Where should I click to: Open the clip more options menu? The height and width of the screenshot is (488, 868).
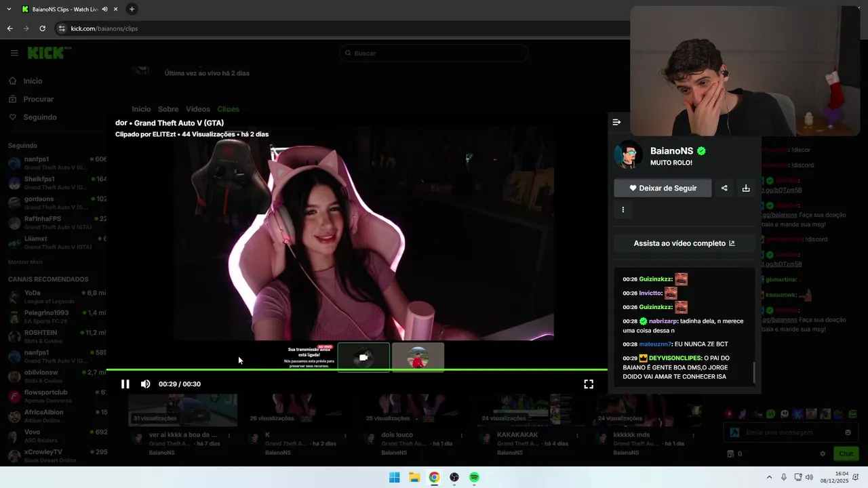click(x=623, y=209)
